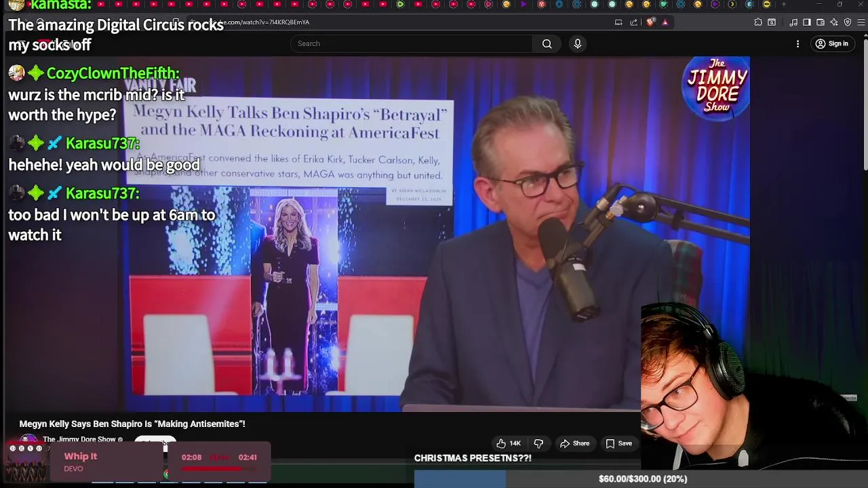The height and width of the screenshot is (488, 868).
Task: Click chat message about being up at 6am
Action: 111,224
